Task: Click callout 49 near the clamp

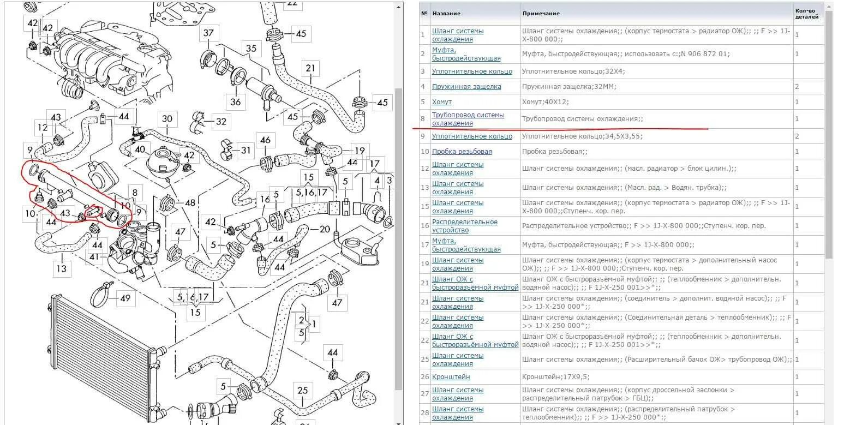Action: [125, 298]
